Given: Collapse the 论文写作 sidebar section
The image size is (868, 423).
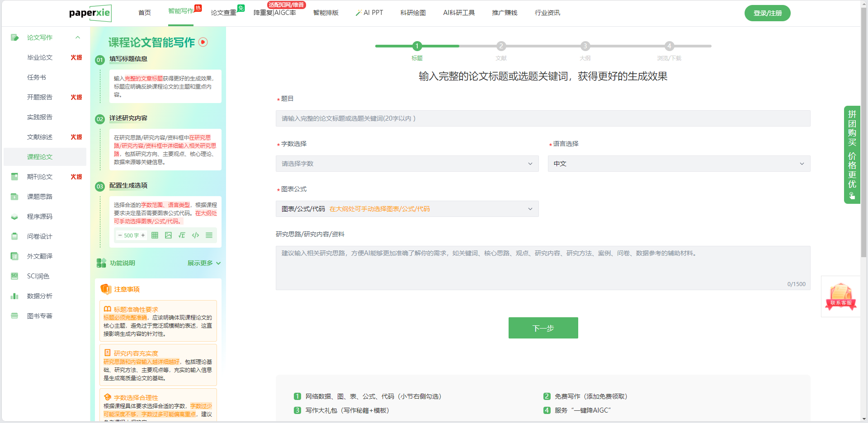Looking at the screenshot, I should [78, 38].
